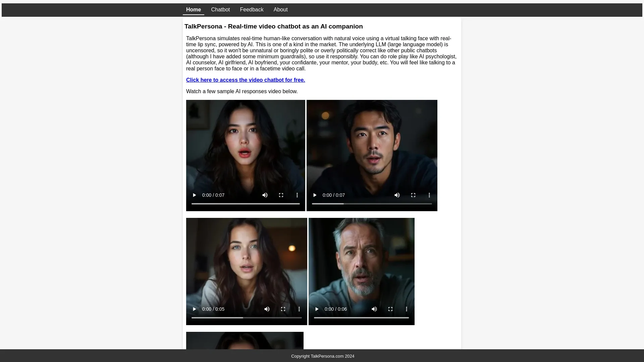Play the gray-haired man's video
The image size is (644, 362).
(317, 309)
